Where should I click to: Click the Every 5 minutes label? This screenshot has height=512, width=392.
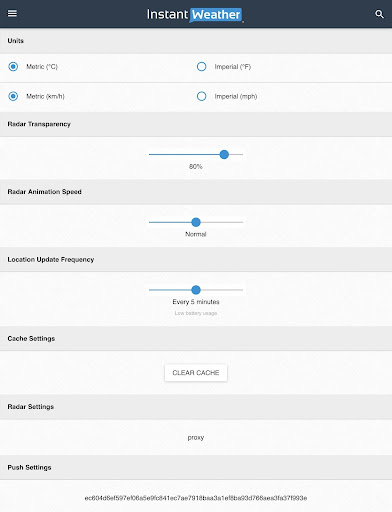pyautogui.click(x=196, y=302)
